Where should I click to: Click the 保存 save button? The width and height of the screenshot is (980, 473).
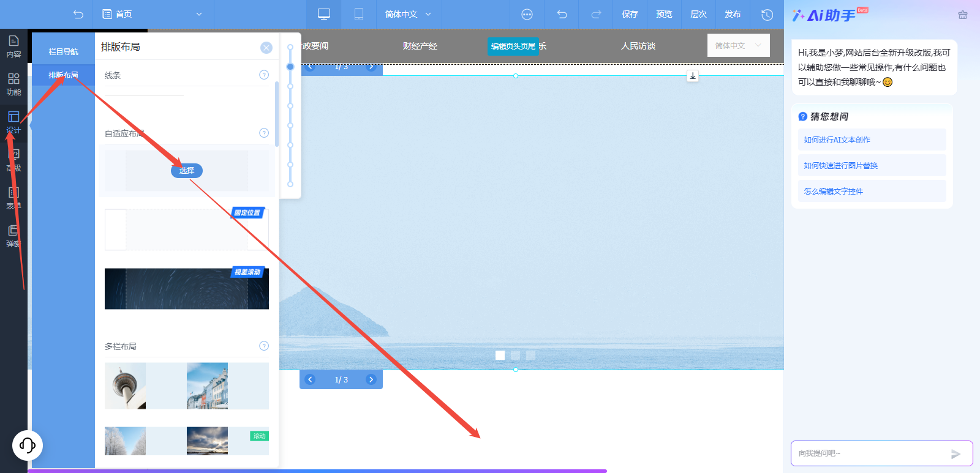pyautogui.click(x=630, y=14)
